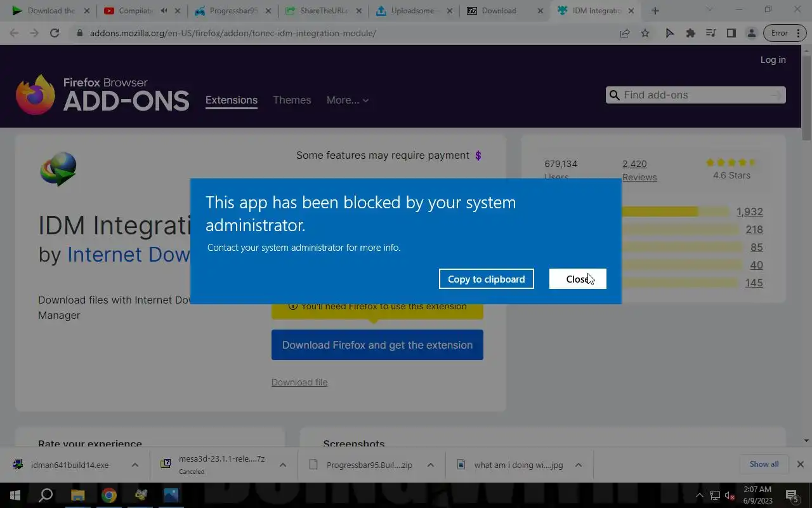Open the Extensions puzzle icon
Image resolution: width=812 pixels, height=508 pixels.
[x=690, y=33]
